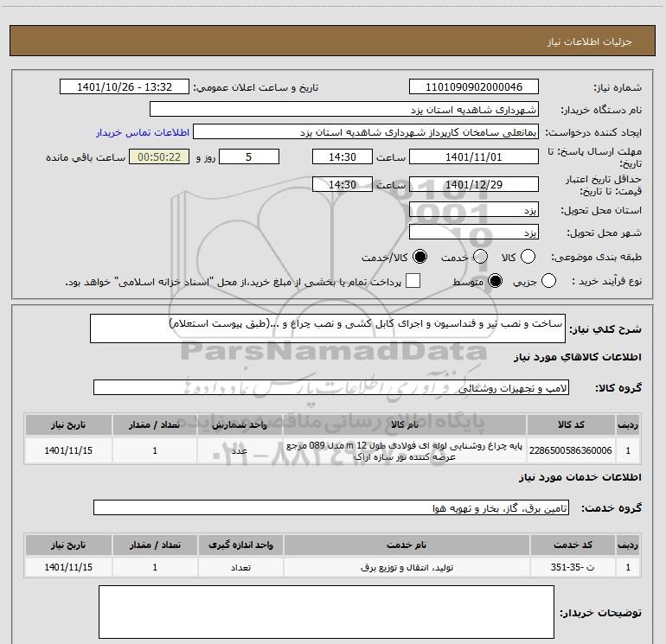
Task: Click service name تولید، انتقال و توزیع برق
Action: click(407, 567)
